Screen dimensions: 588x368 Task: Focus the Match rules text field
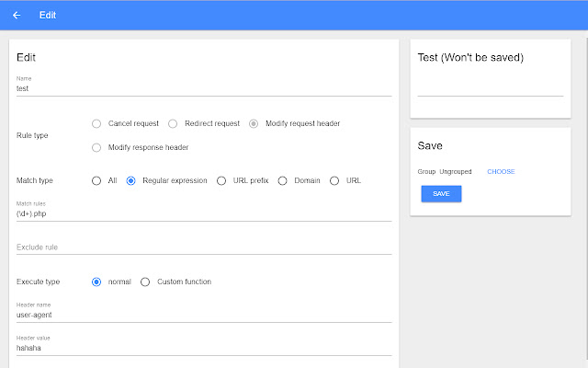click(x=204, y=213)
